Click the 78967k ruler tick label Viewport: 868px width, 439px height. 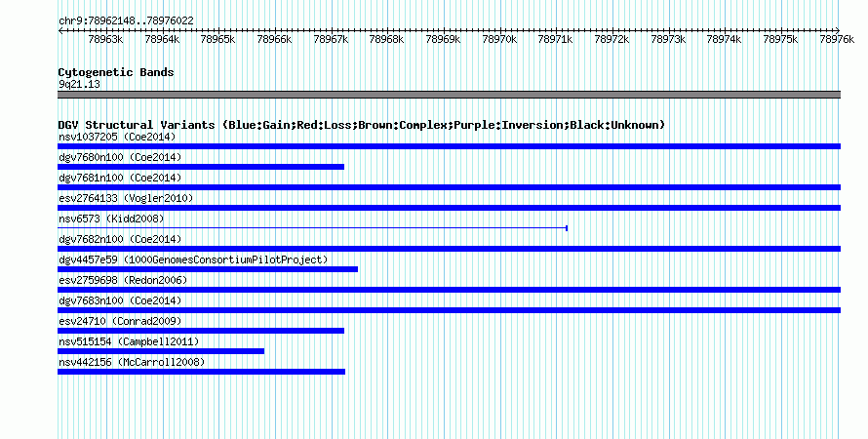(331, 39)
